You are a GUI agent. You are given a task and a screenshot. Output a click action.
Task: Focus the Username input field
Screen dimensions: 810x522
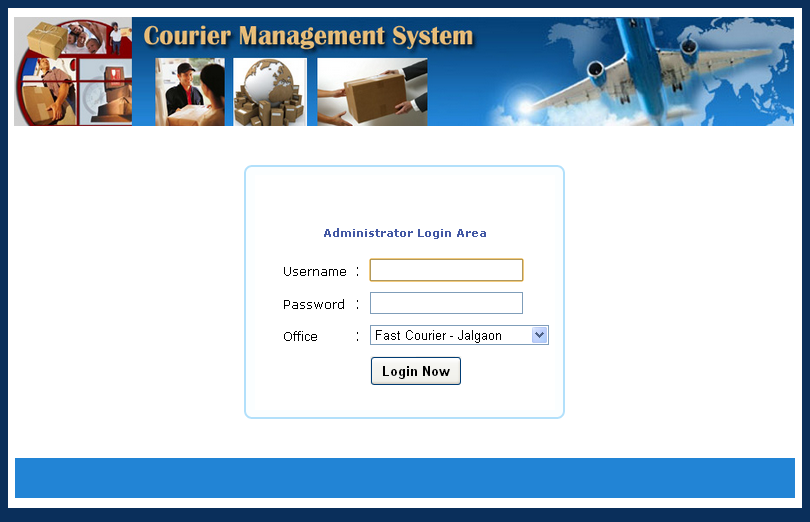click(x=446, y=270)
